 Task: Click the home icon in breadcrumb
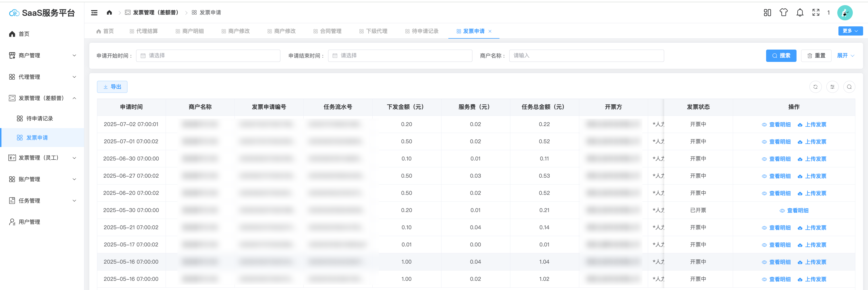109,13
